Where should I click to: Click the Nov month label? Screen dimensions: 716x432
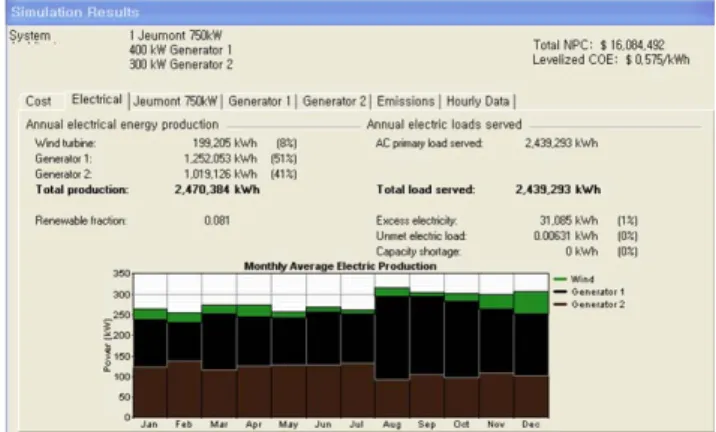tap(496, 424)
